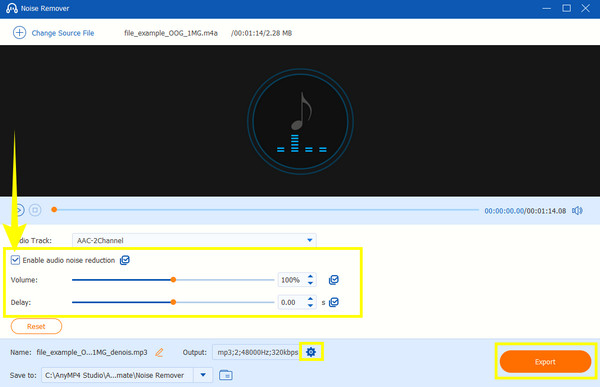This screenshot has height=387, width=600.
Task: Click the file name file_example_OOG_1MG.m4a
Action: point(171,33)
